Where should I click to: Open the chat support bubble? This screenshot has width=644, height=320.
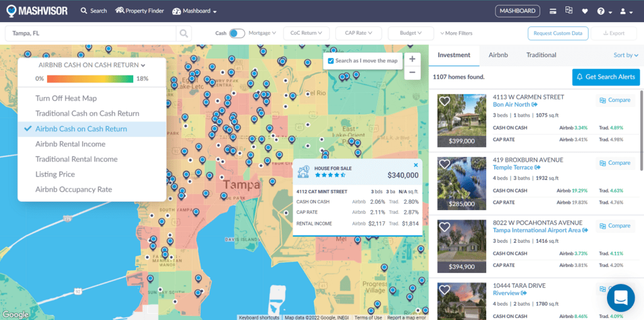(x=620, y=297)
